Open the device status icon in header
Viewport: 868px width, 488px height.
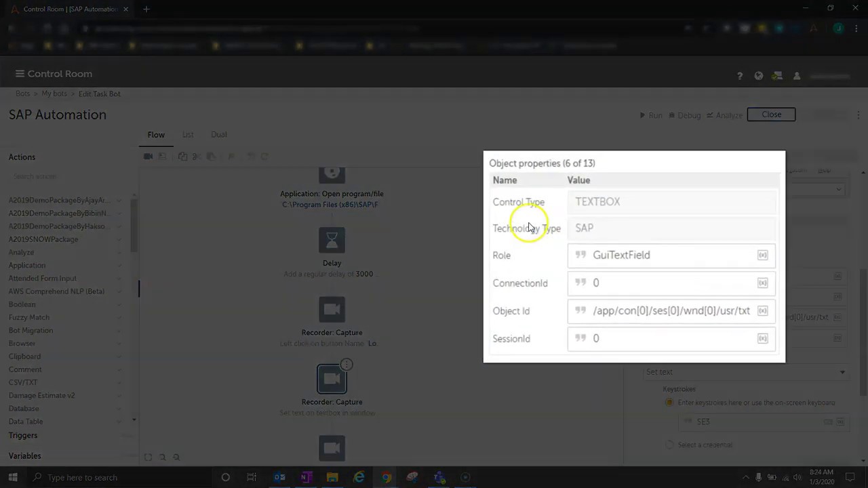[x=778, y=76]
